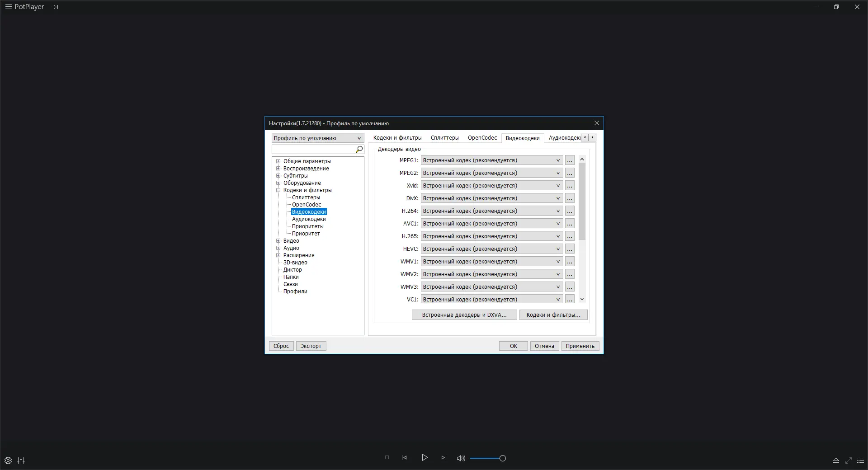Open the ellipsis options for MPEG1 codec

(570, 160)
